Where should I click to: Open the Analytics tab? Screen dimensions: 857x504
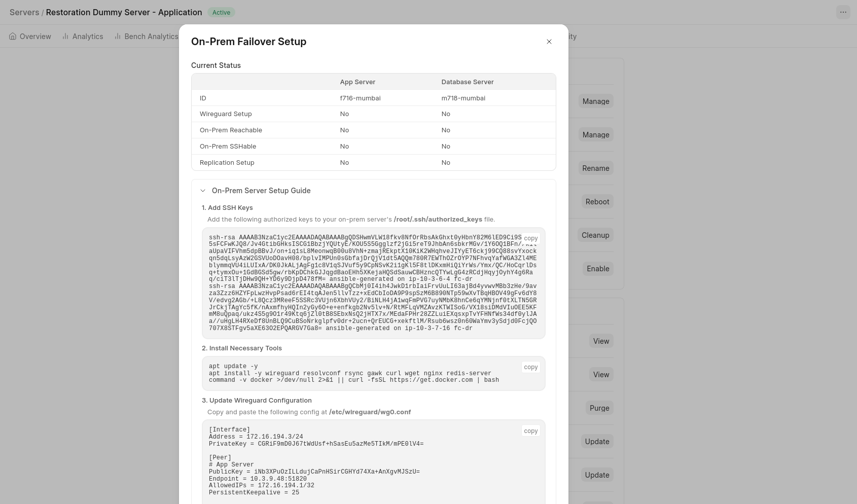pos(87,37)
